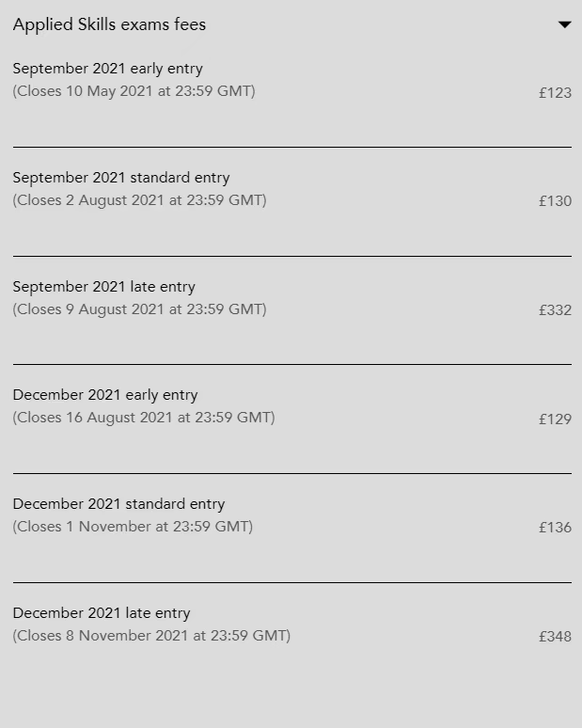The height and width of the screenshot is (728, 582).
Task: Click the Closes 2 August 2021 deadline
Action: (139, 200)
